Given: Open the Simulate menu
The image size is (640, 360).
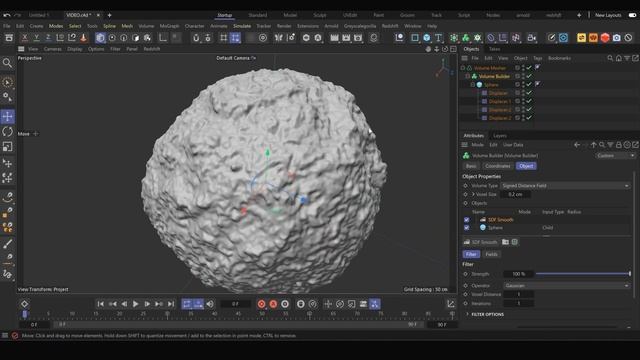Looking at the screenshot, I should tap(242, 26).
